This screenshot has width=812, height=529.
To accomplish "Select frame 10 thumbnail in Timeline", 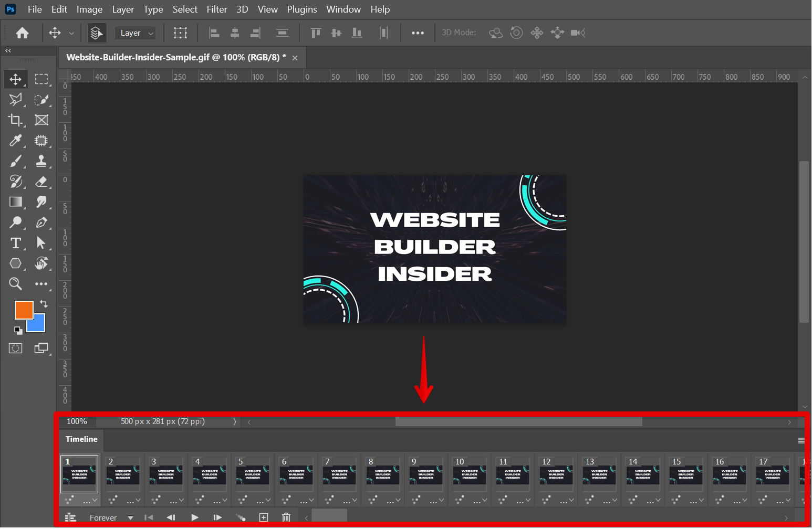I will coord(470,474).
